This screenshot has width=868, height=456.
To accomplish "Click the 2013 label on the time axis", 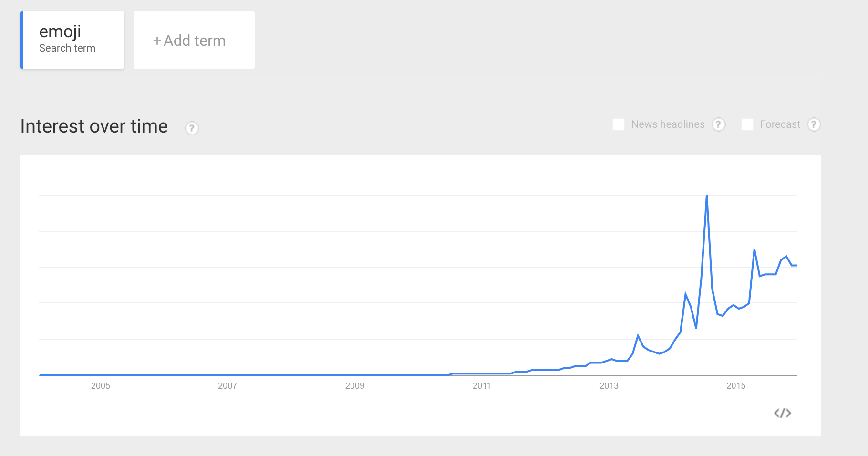I will pos(609,386).
